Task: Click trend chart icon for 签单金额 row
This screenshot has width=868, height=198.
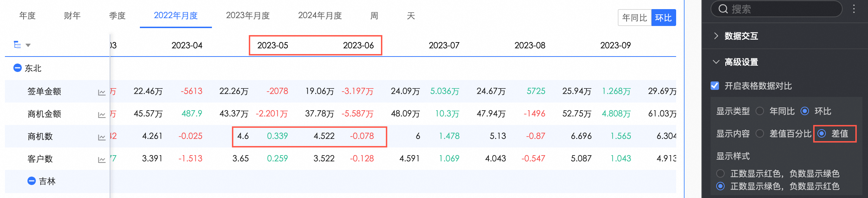Action: [102, 92]
